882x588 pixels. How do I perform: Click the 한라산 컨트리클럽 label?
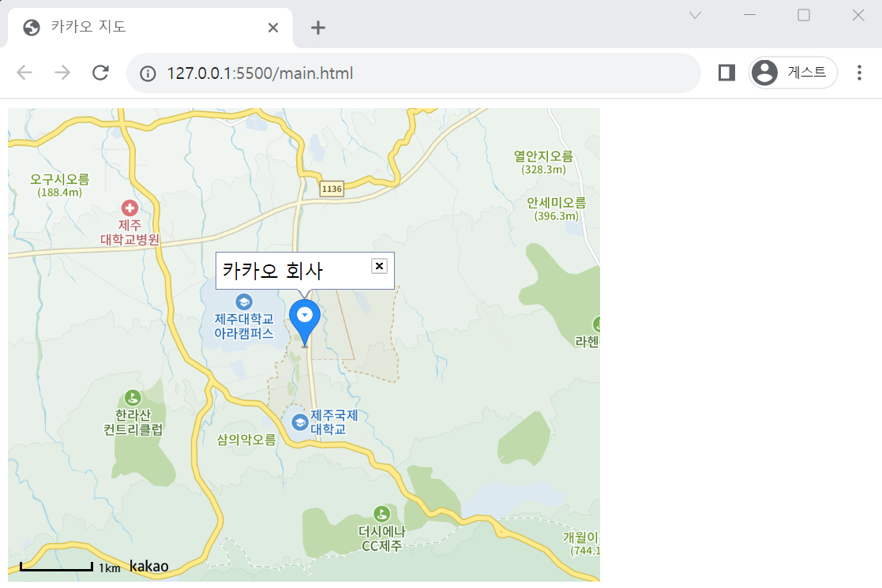(133, 422)
